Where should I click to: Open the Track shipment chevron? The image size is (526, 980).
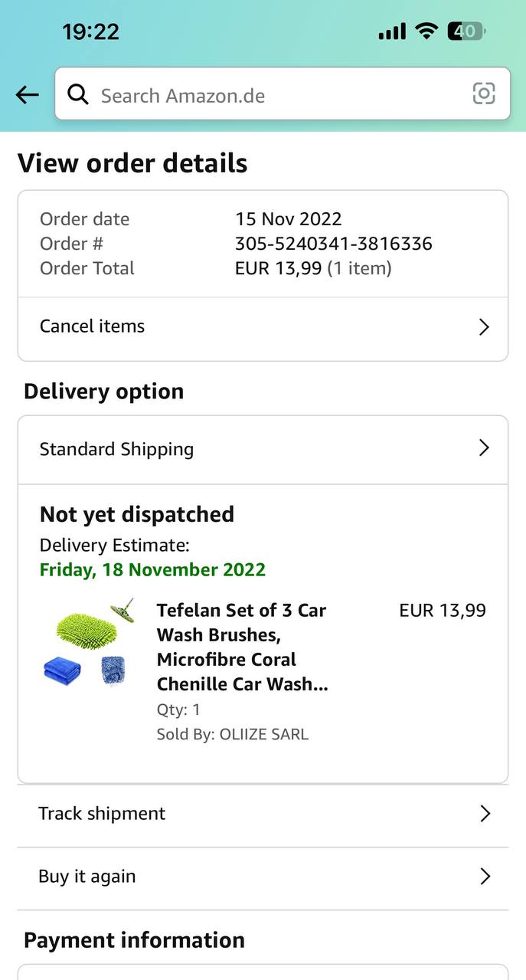484,814
